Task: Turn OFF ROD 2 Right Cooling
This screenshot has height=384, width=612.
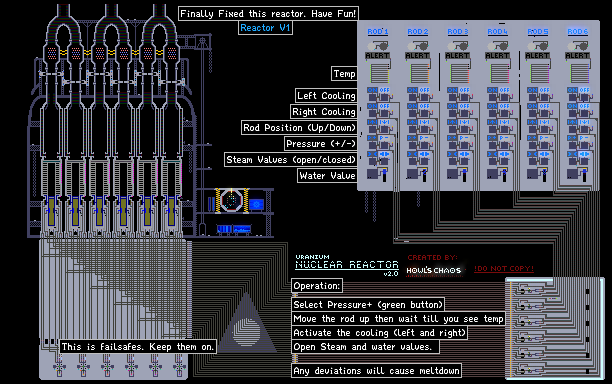Action: click(424, 106)
